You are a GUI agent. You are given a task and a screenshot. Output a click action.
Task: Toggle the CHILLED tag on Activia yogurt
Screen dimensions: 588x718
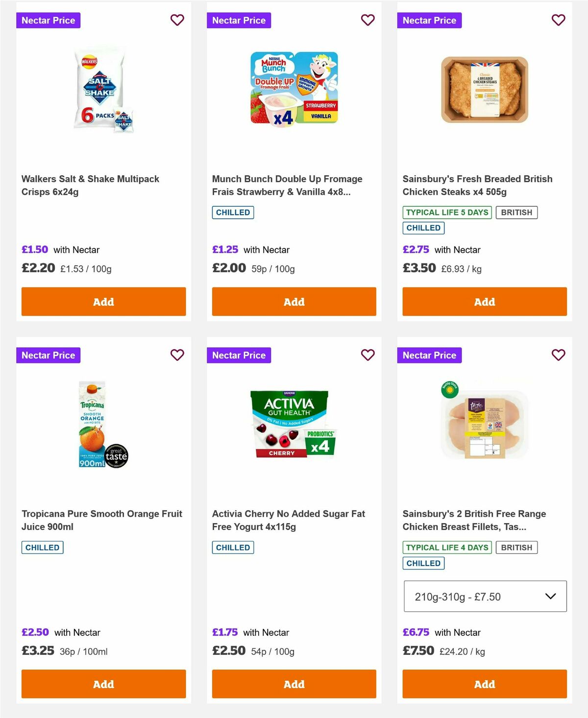click(232, 547)
